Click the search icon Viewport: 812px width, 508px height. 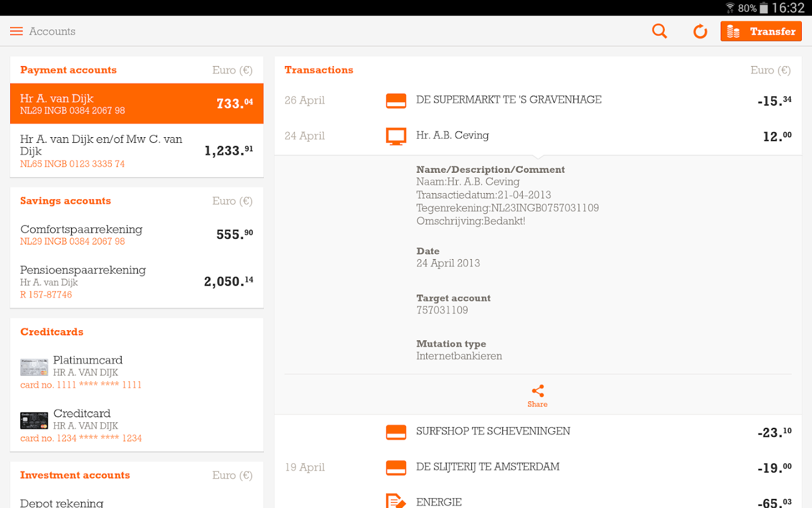(x=659, y=31)
